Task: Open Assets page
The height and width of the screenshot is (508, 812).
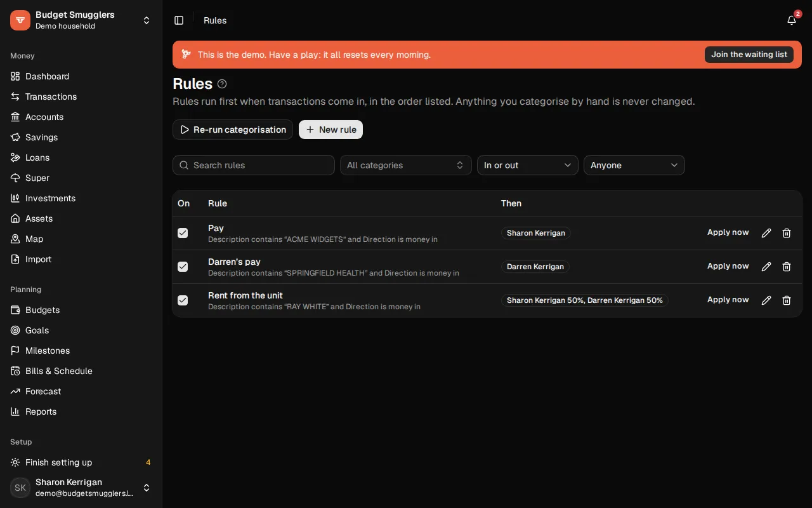Action: [x=81, y=218]
